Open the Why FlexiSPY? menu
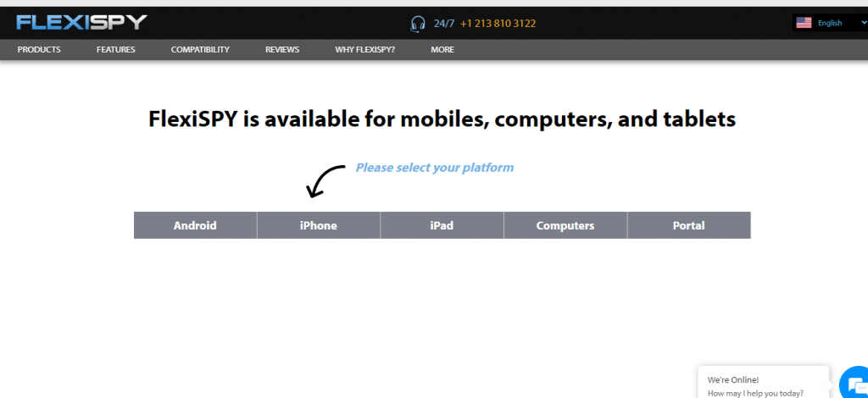Image resolution: width=868 pixels, height=398 pixels. [364, 50]
